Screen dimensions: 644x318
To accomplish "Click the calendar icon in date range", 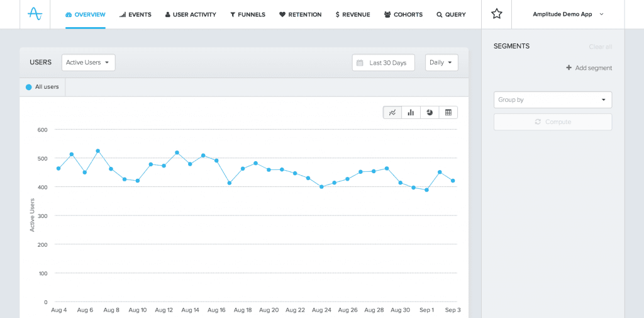I will 360,63.
